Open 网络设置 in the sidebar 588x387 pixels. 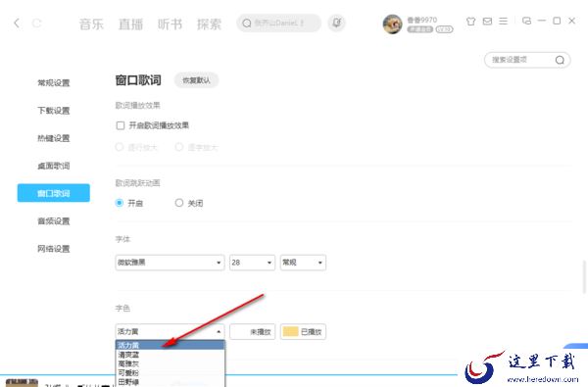pos(54,249)
